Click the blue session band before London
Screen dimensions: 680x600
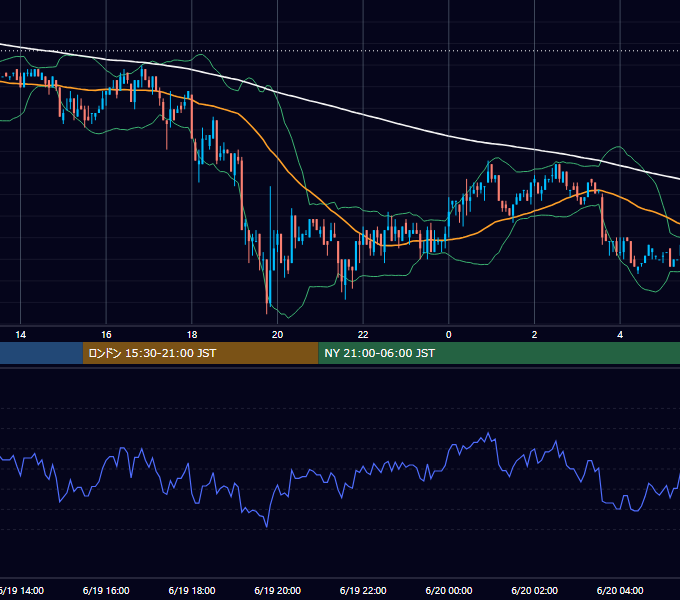(x=41, y=353)
